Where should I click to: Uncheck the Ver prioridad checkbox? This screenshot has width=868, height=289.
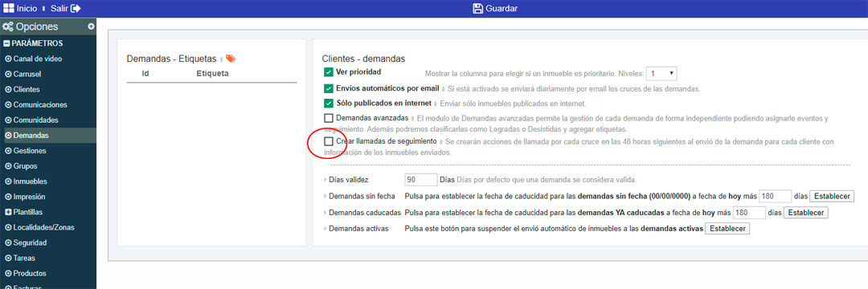click(328, 72)
